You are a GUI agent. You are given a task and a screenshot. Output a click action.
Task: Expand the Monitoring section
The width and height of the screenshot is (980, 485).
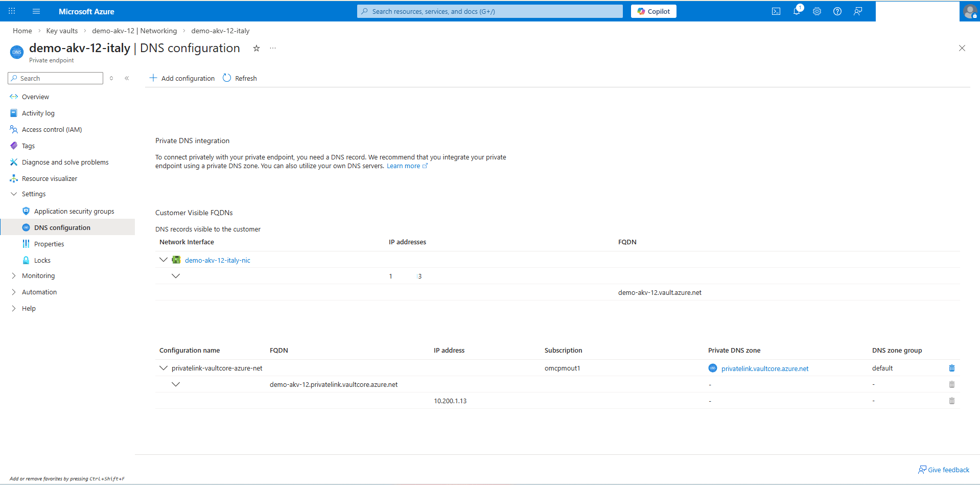14,275
